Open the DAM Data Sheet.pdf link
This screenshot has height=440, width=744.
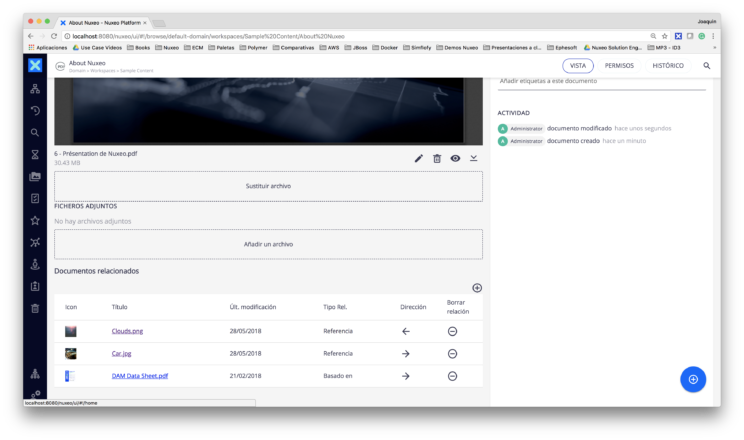[x=140, y=376]
